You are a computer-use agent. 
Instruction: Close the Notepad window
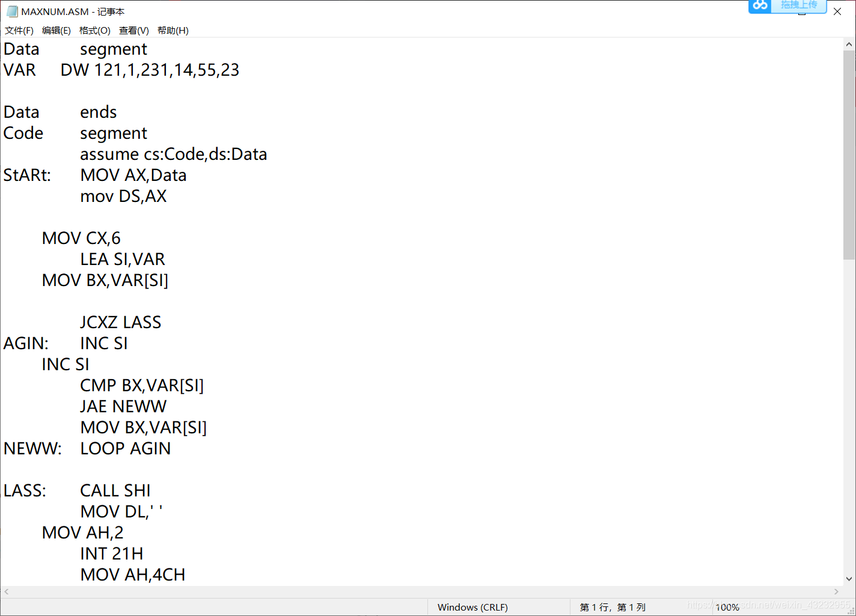[x=837, y=11]
